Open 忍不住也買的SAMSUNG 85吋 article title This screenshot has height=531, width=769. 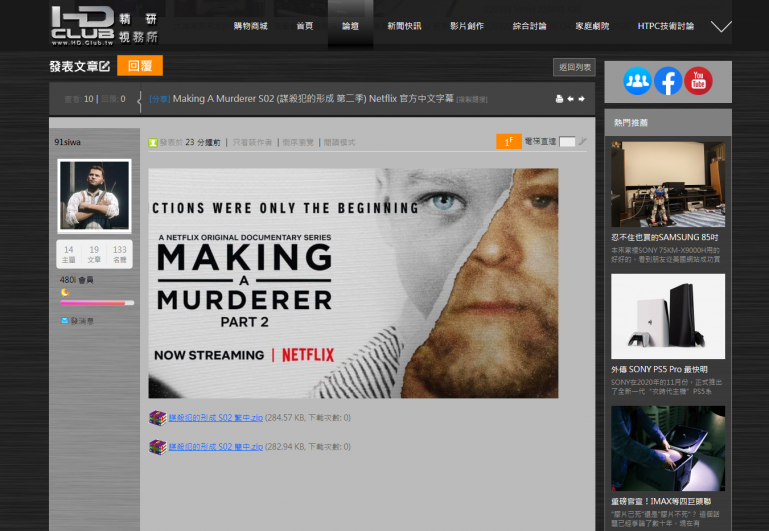665,237
